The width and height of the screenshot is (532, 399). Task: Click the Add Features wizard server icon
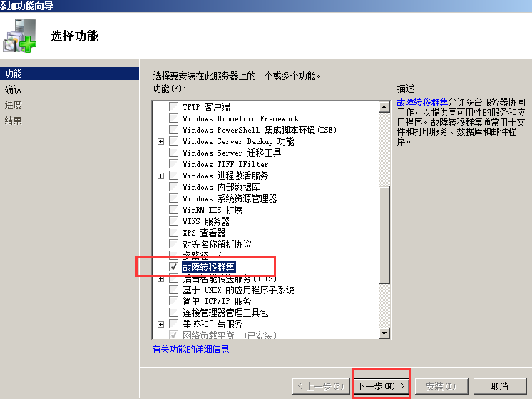point(20,35)
